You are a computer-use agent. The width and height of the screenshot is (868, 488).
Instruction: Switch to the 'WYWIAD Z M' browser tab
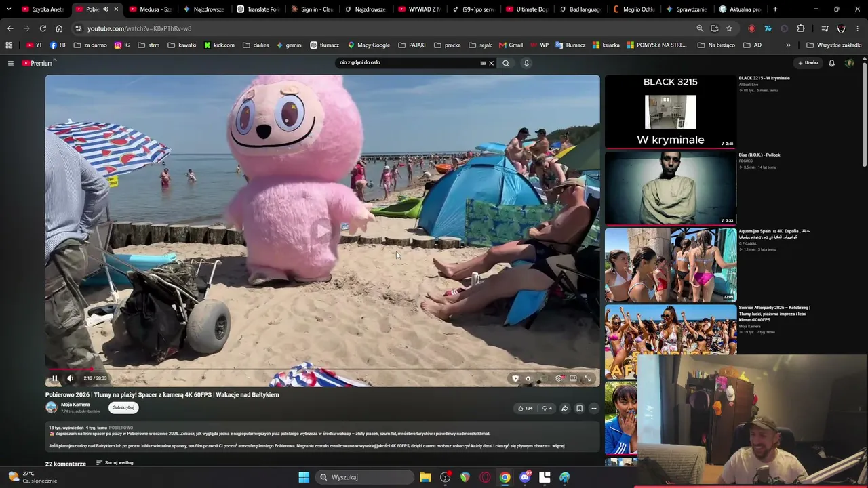419,9
